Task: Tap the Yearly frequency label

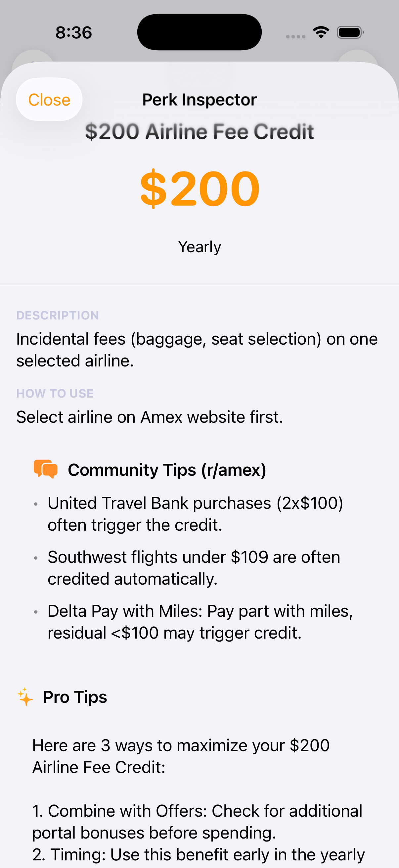Action: pos(199,247)
